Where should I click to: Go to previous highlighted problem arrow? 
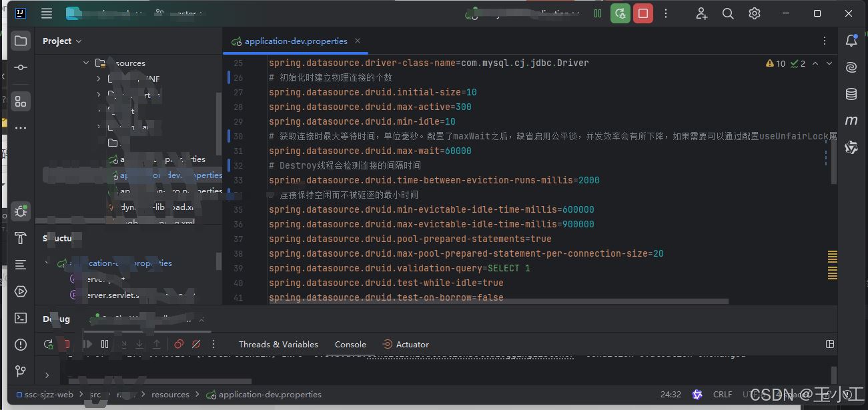[x=816, y=63]
